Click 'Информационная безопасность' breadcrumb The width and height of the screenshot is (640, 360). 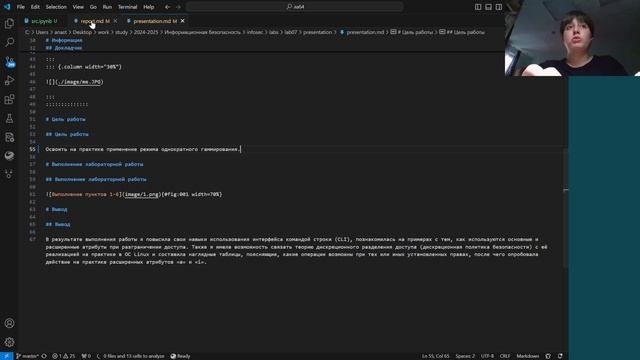pos(202,32)
